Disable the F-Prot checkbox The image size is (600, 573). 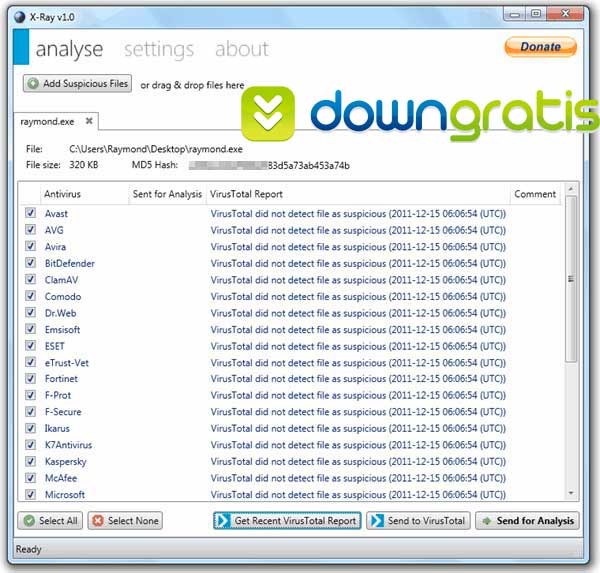coord(31,395)
